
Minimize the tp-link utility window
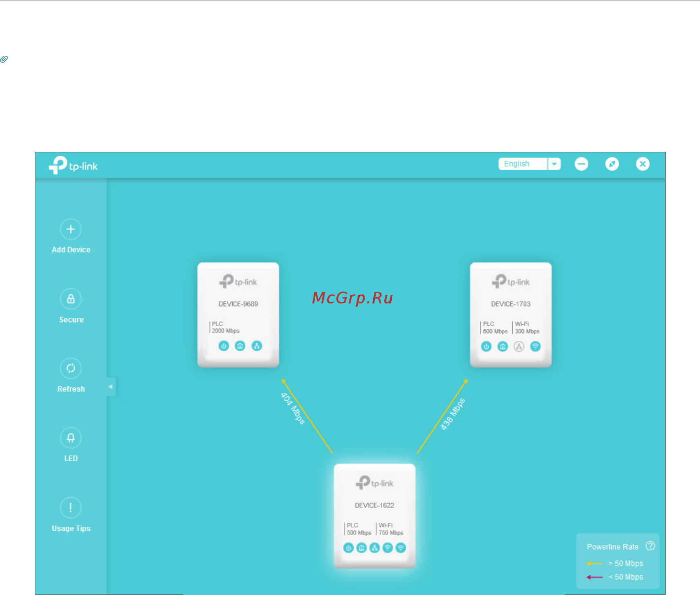pyautogui.click(x=581, y=164)
